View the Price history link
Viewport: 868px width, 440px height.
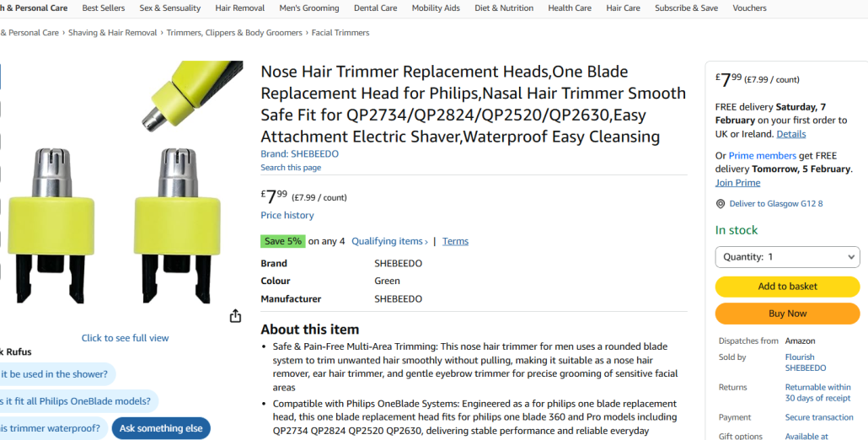click(x=287, y=215)
